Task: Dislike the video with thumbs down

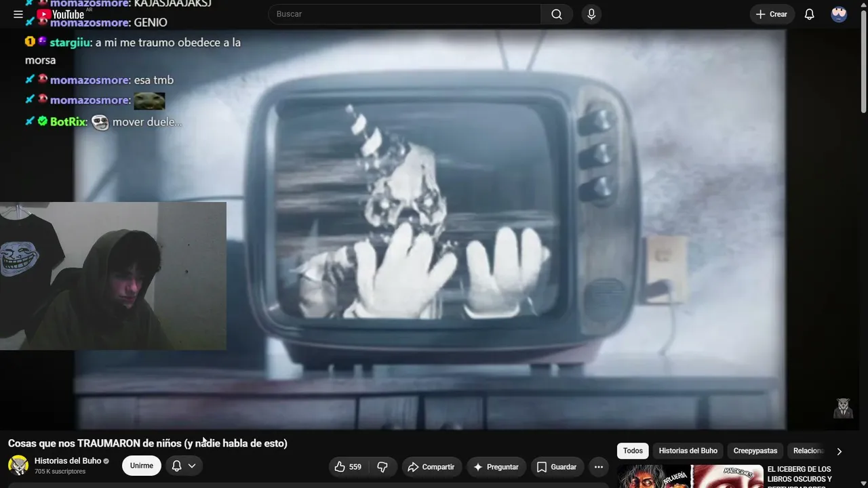Action: (382, 467)
